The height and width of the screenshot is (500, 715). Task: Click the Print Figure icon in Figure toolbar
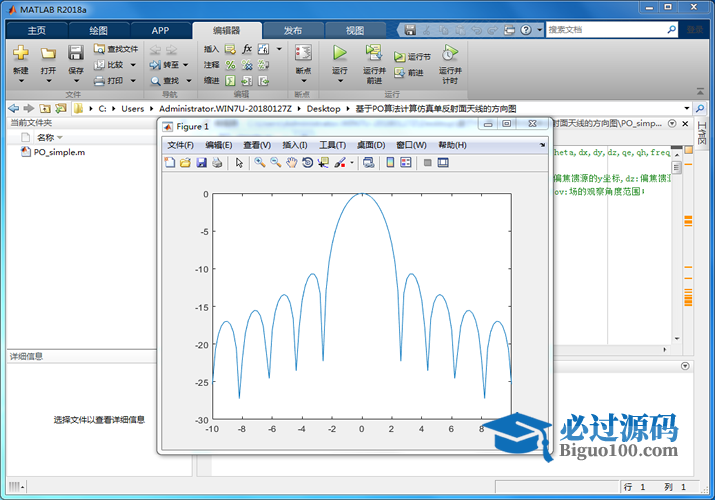[217, 162]
